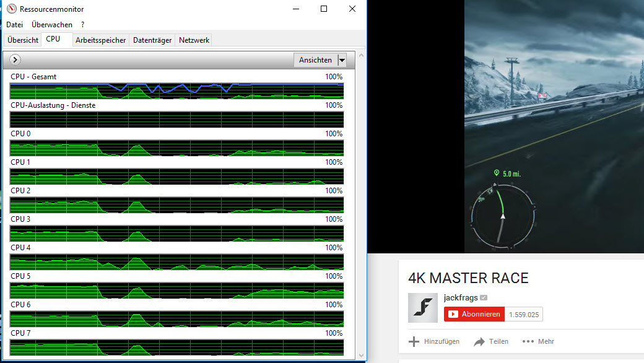Viewport: 644px width, 363px height.
Task: Click the CPU 0 usage graph
Action: (176, 148)
